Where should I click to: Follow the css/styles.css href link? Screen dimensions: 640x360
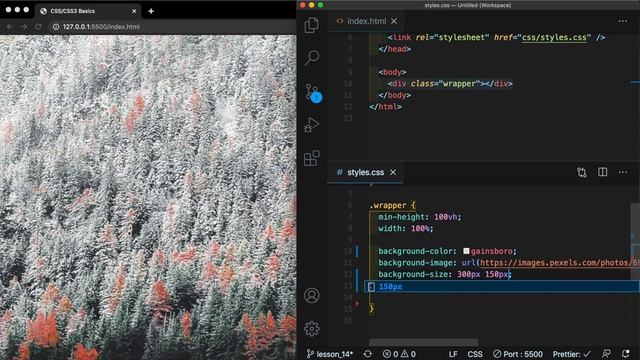tap(554, 38)
